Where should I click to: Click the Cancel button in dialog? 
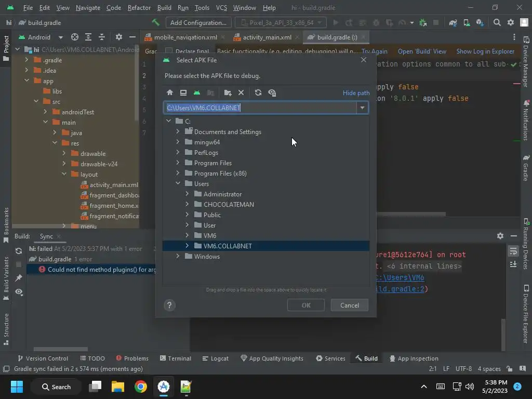click(350, 305)
